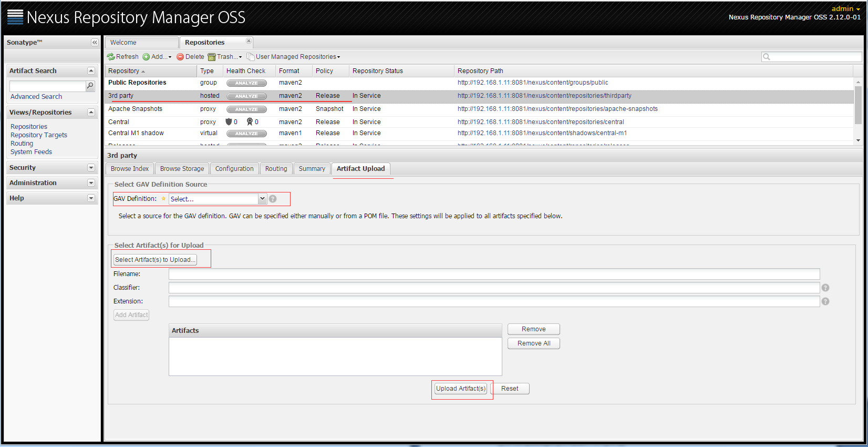Collapse the Artifact Search panel

[91, 70]
